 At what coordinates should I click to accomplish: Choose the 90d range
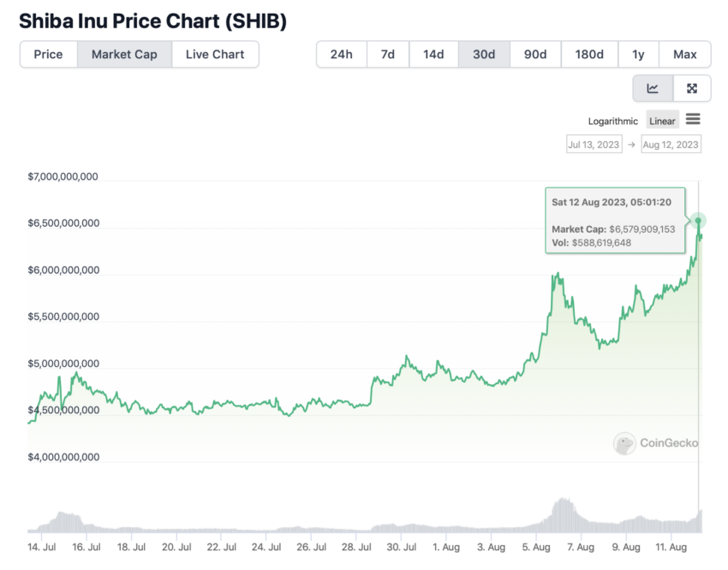535,54
